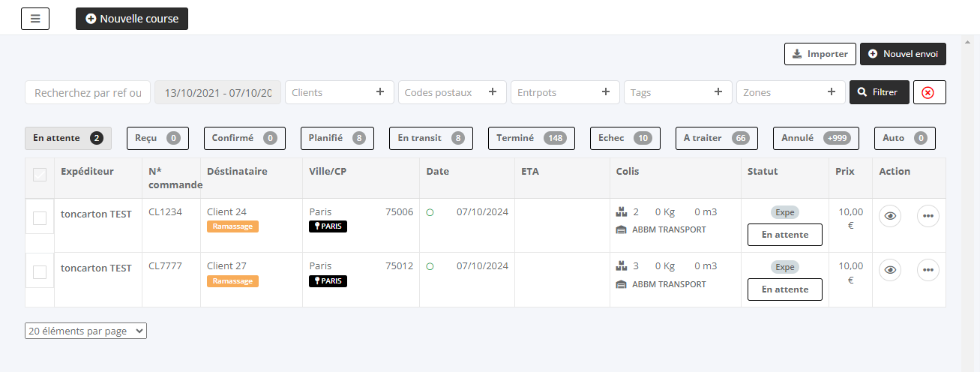Image resolution: width=980 pixels, height=372 pixels.
Task: Open the hamburger menu
Action: [35, 19]
